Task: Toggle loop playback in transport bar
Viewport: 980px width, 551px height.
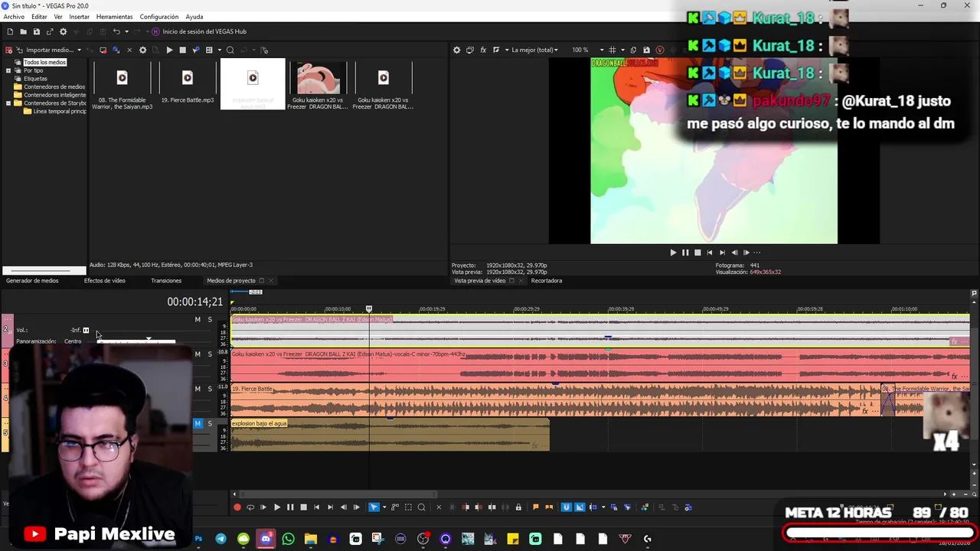Action: coord(250,507)
